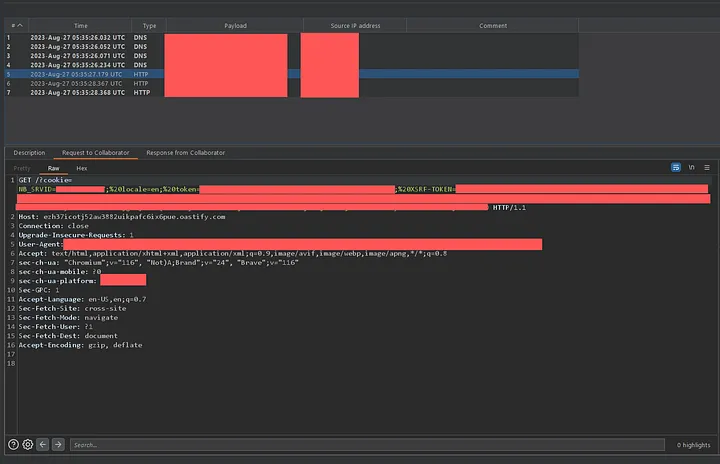Switch to Response from Collaborator tab

(186, 153)
